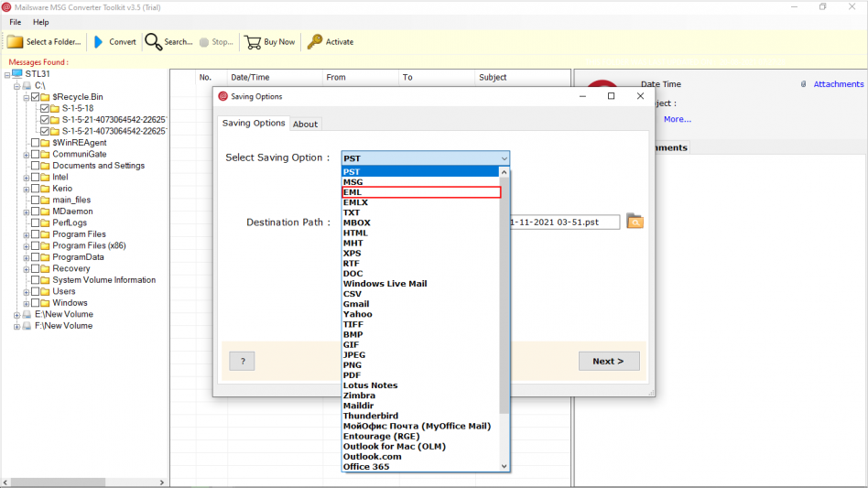Uncheck the S-1-5-18 folder checkbox
The image size is (868, 488).
click(45, 108)
